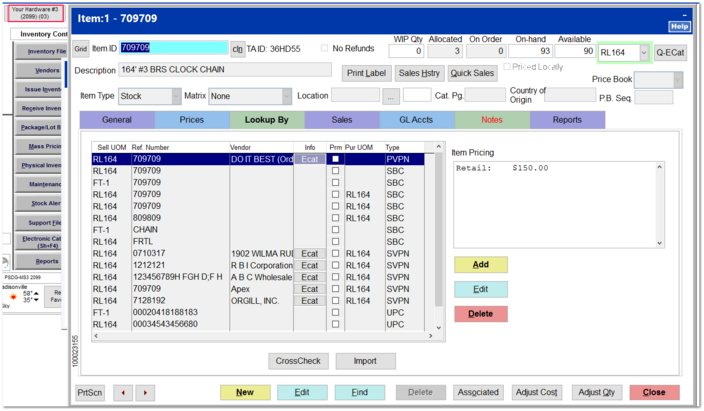Click the Description field
The image size is (704, 411).
[225, 70]
